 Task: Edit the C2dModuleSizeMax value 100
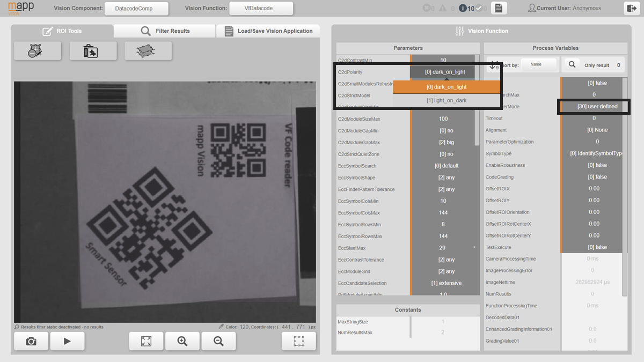pyautogui.click(x=443, y=119)
